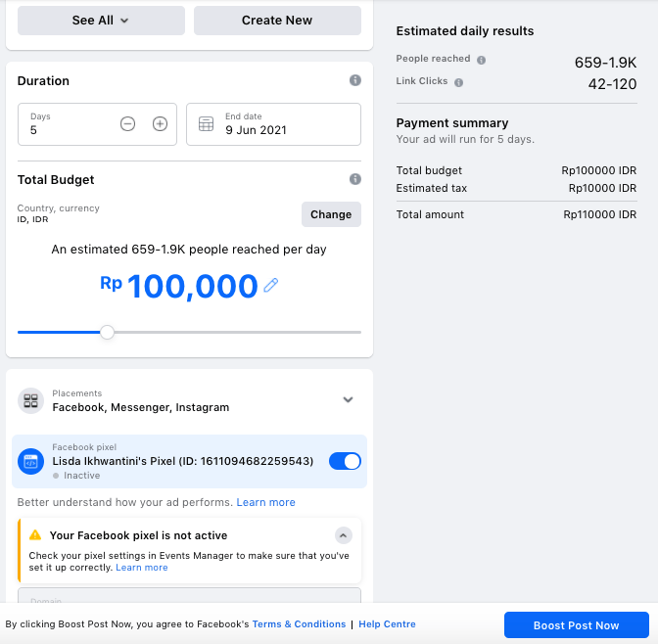Increase days with plus icon

click(x=160, y=123)
